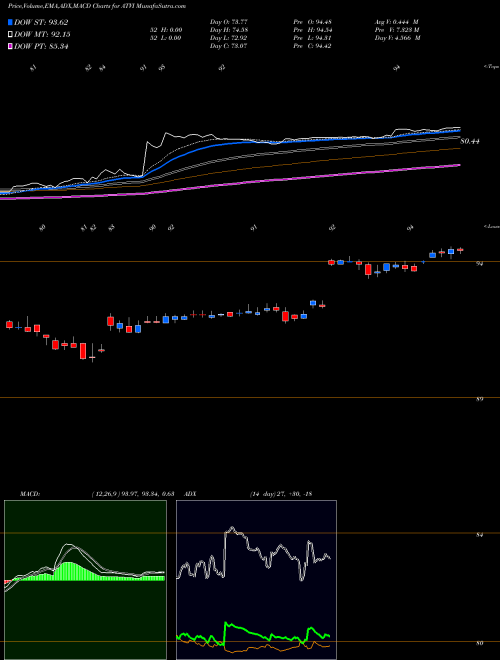Click the Day O: 73.77 value
500x660 pixels.
(x=228, y=21)
